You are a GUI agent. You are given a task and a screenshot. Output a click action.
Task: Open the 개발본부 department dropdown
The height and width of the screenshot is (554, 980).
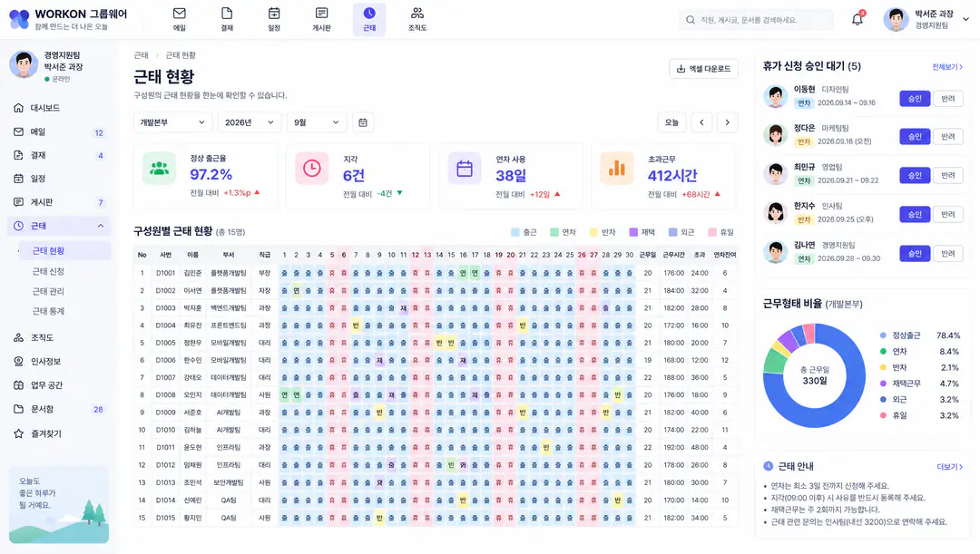(x=172, y=122)
